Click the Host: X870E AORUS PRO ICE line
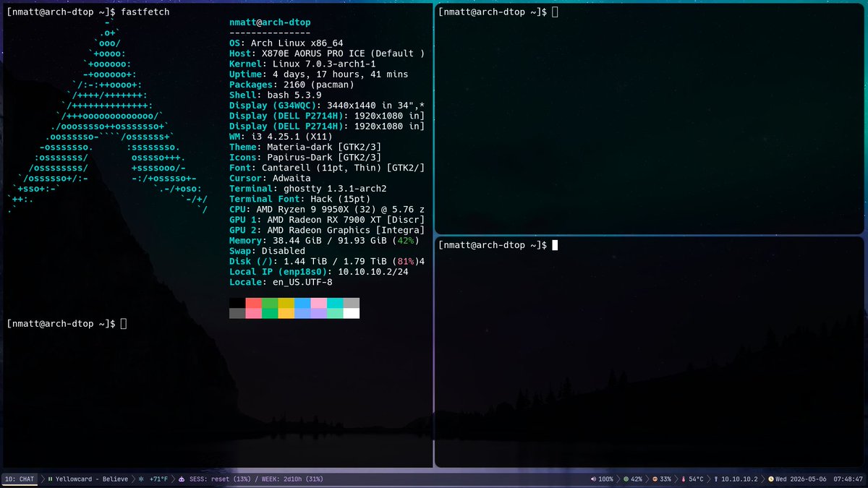Screen dimensions: 868x488 pos(327,53)
